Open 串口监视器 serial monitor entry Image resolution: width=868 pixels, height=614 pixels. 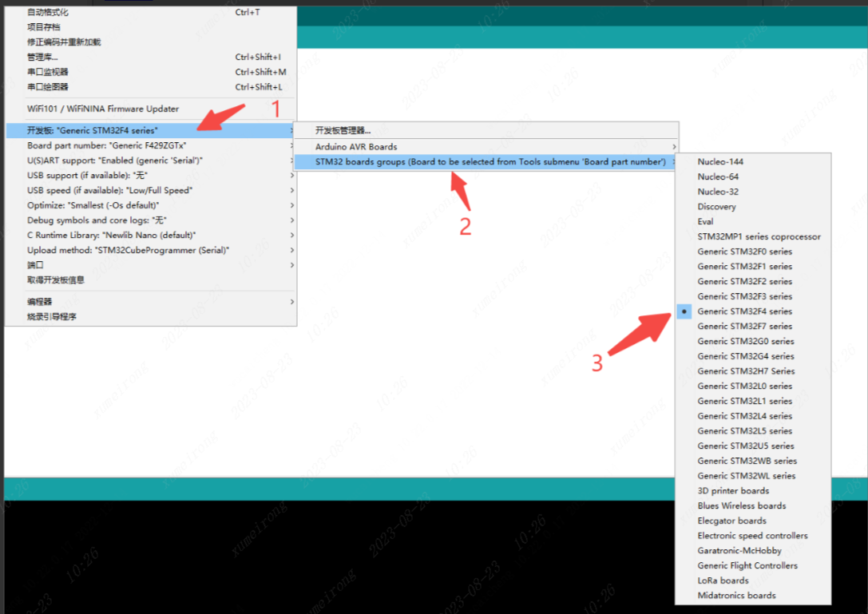point(151,71)
